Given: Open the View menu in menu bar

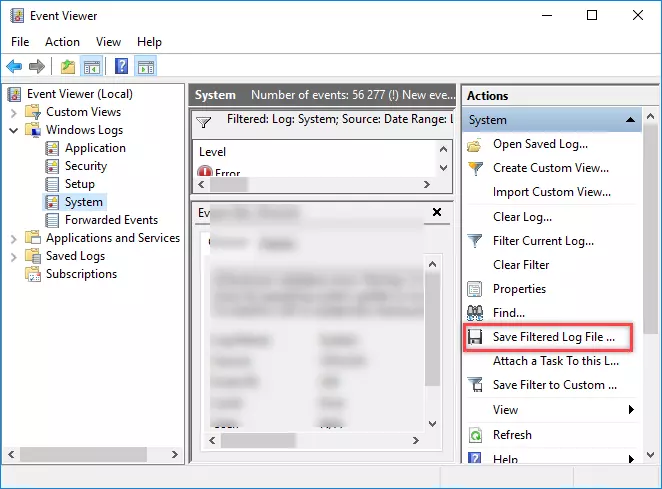Looking at the screenshot, I should point(108,42).
